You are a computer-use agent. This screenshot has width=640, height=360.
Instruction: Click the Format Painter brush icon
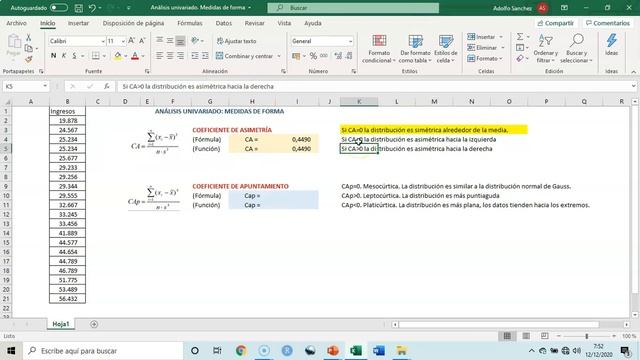[x=29, y=60]
